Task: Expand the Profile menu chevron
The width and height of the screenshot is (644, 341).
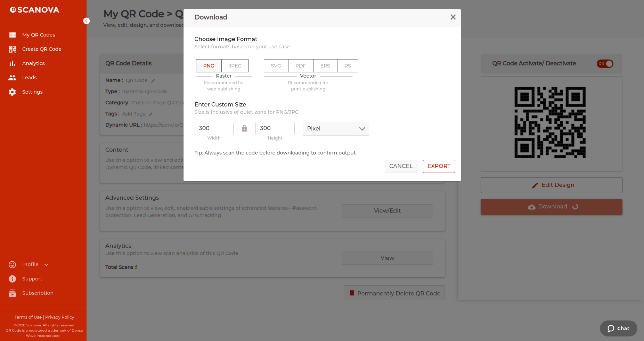Action: pyautogui.click(x=47, y=265)
